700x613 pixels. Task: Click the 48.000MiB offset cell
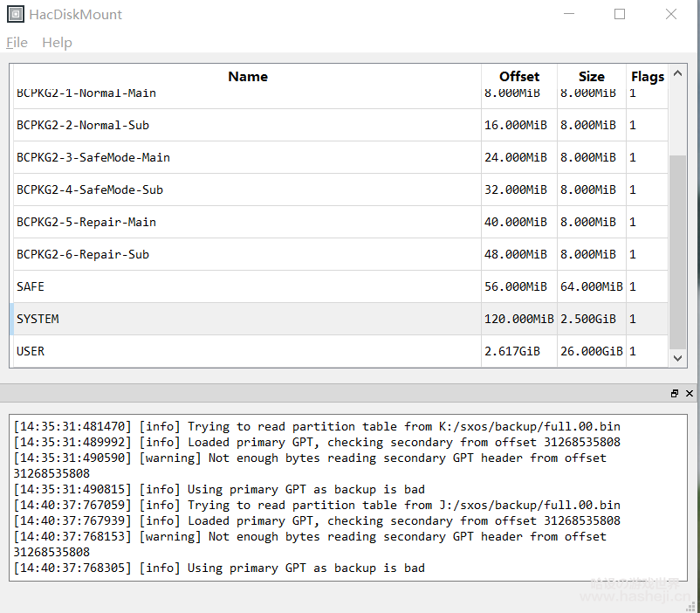519,254
